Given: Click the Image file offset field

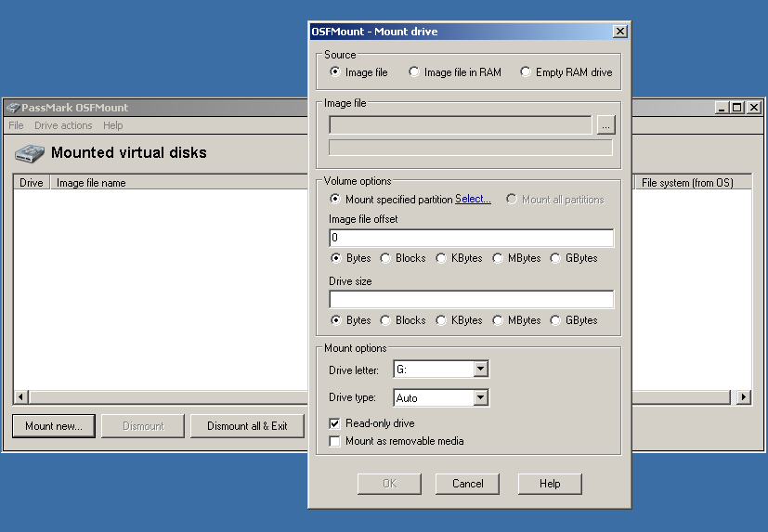Looking at the screenshot, I should click(x=471, y=238).
